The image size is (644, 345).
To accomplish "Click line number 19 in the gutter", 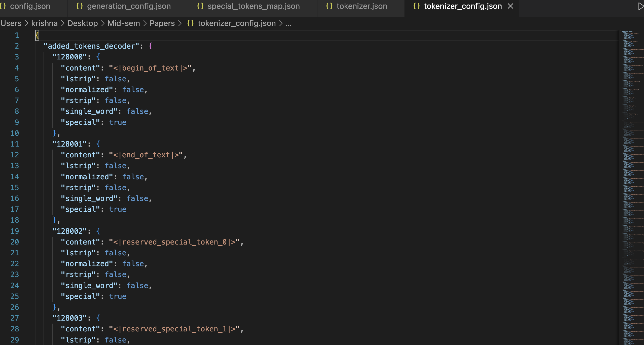I will click(15, 231).
